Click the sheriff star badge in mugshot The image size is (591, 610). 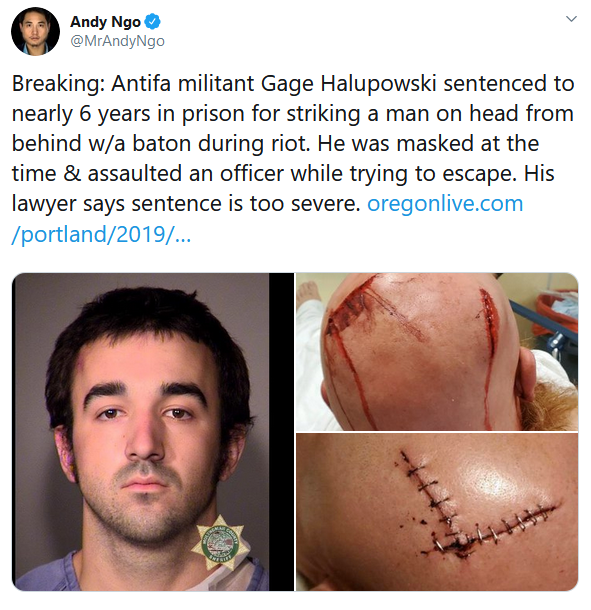pos(220,543)
